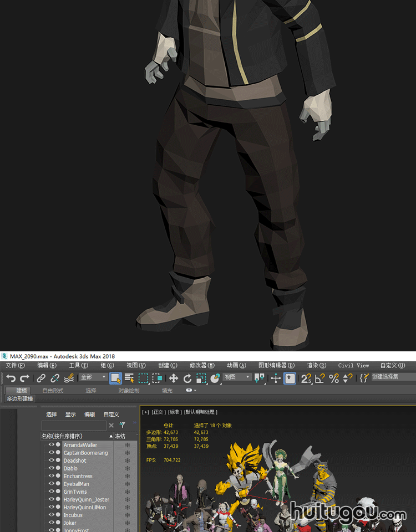The width and height of the screenshot is (416, 532).
Task: Open the 创建选择集 named selection dropdown
Action: coord(393,377)
